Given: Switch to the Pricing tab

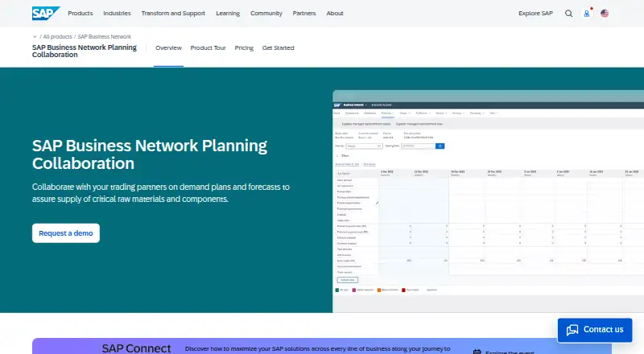Looking at the screenshot, I should click(244, 47).
